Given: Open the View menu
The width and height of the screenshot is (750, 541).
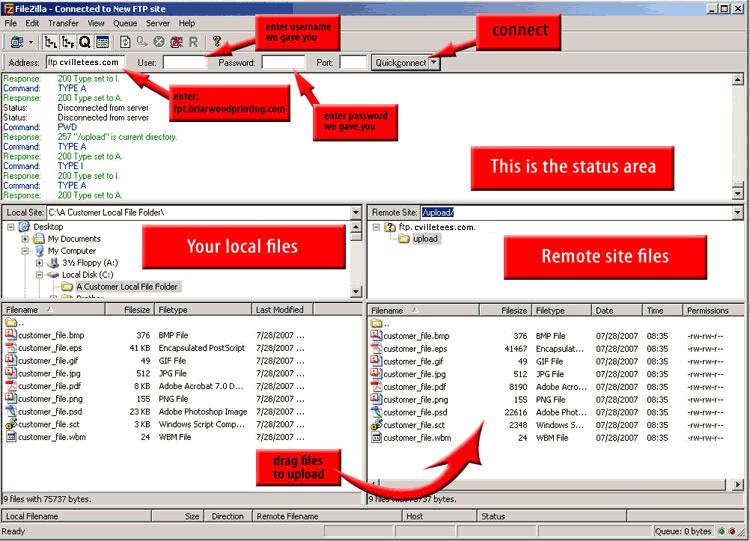Looking at the screenshot, I should point(96,23).
